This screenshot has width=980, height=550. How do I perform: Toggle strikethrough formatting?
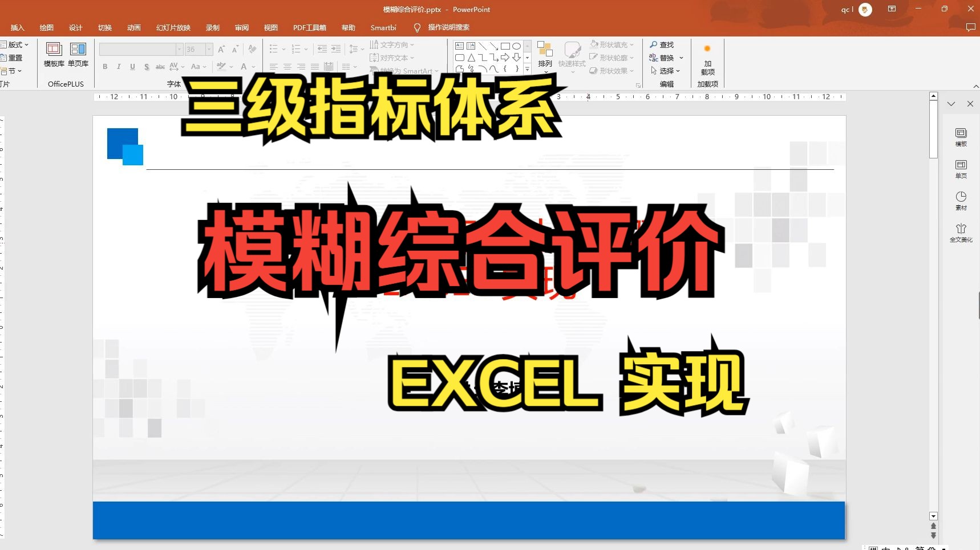click(x=160, y=67)
